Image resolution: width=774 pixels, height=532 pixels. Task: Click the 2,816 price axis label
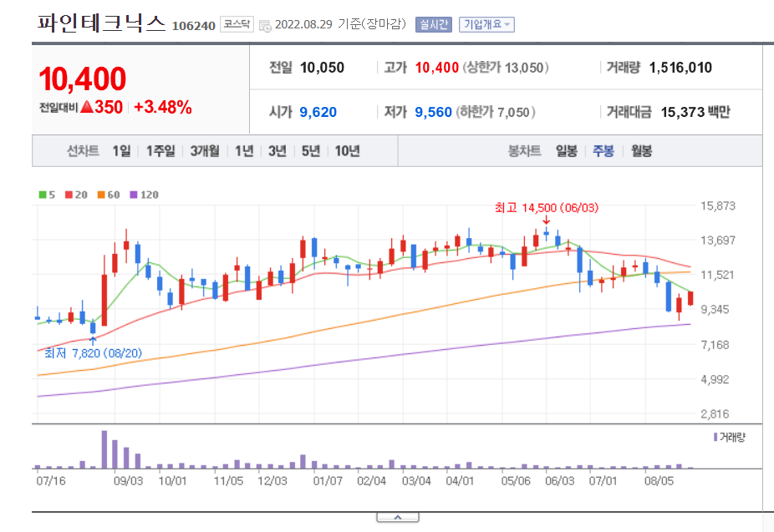point(715,414)
